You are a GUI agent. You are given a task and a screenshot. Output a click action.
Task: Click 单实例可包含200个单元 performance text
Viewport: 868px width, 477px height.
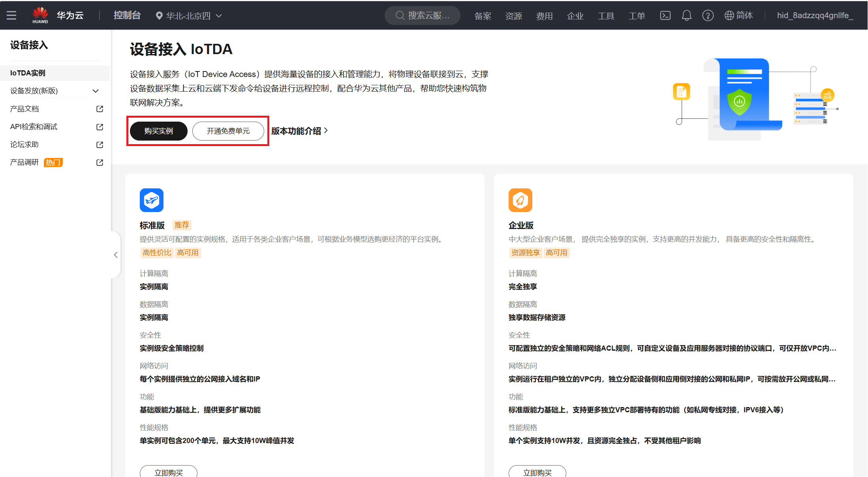pos(217,441)
